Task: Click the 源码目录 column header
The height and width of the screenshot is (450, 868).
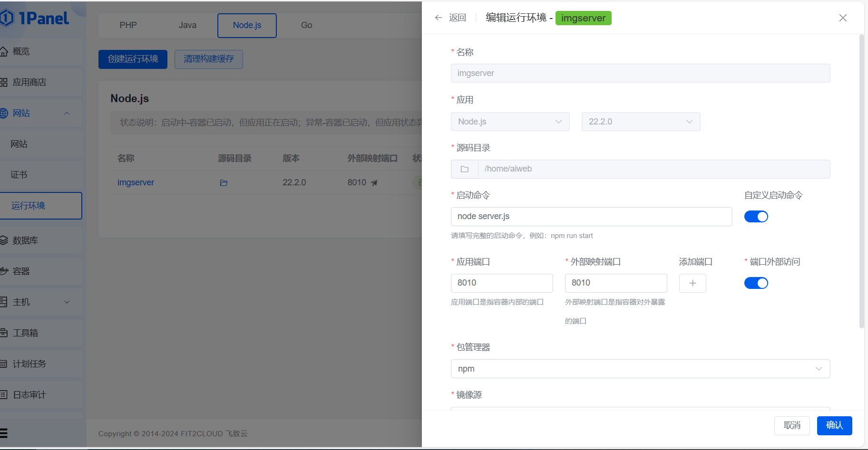Action: point(234,158)
